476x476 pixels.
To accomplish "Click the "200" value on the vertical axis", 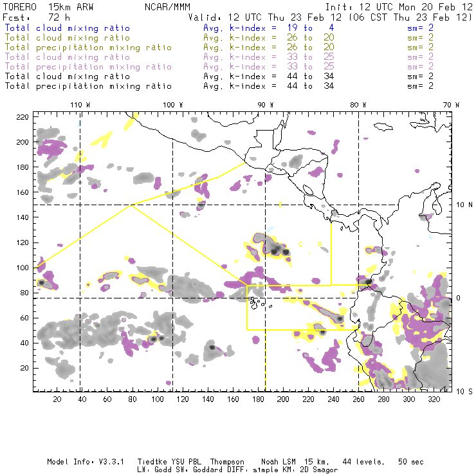I will pos(23,142).
